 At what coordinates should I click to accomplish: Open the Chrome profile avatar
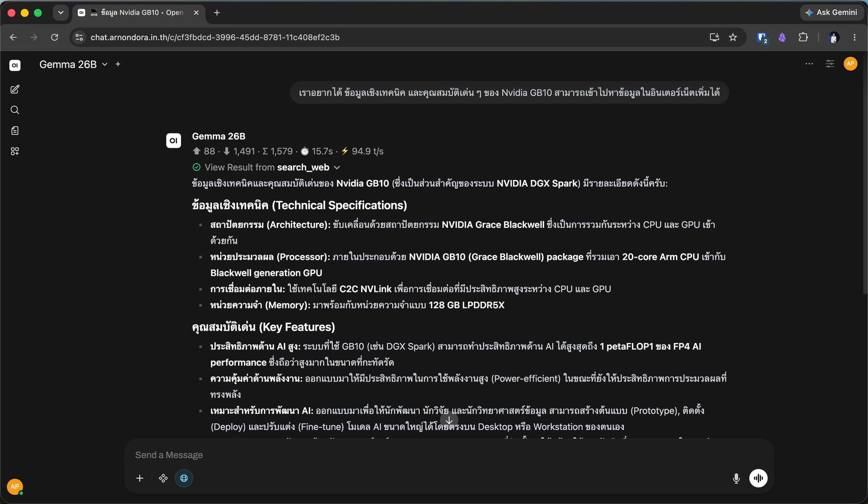click(x=833, y=37)
